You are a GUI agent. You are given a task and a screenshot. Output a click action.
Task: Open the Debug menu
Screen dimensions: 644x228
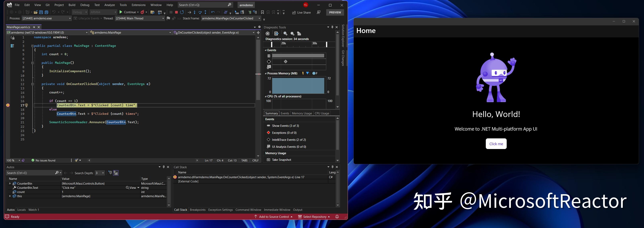[85, 5]
